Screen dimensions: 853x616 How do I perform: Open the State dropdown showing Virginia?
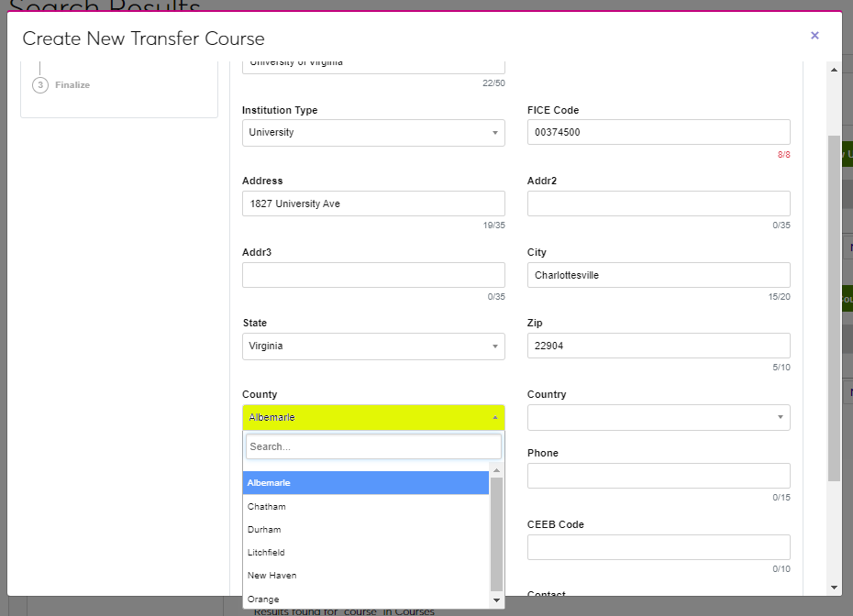click(373, 346)
